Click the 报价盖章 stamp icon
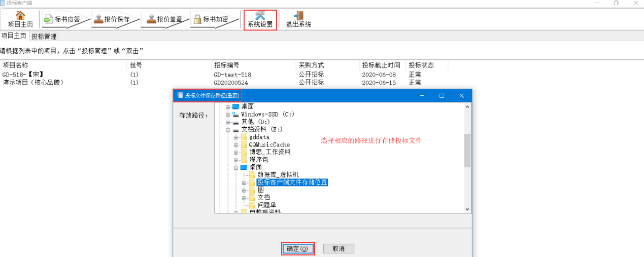644x257 pixels. [x=151, y=19]
